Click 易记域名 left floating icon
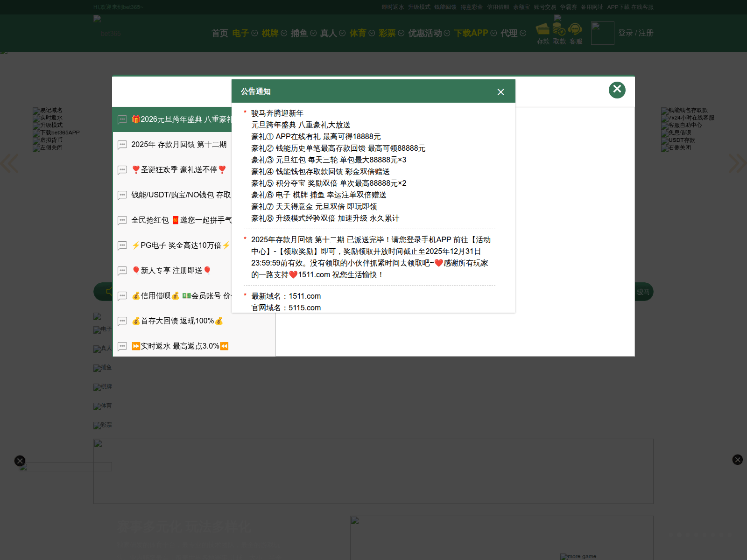This screenshot has height=560, width=747. pos(48,111)
